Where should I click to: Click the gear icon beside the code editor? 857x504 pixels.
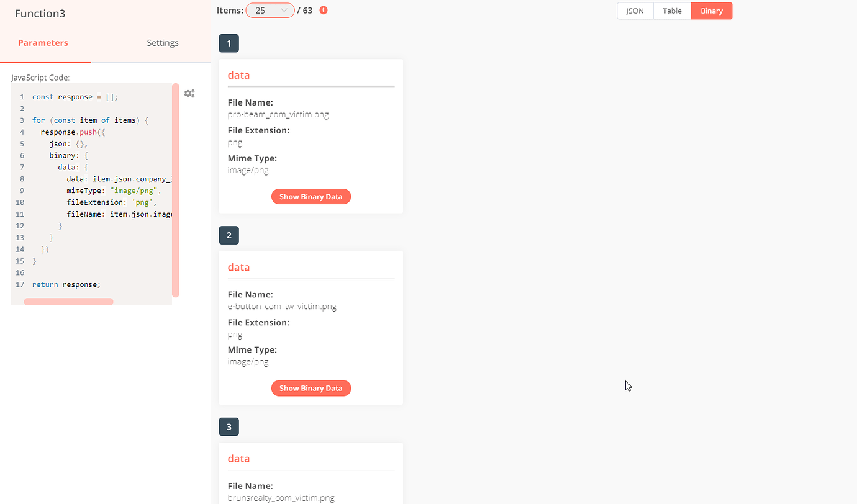click(189, 94)
